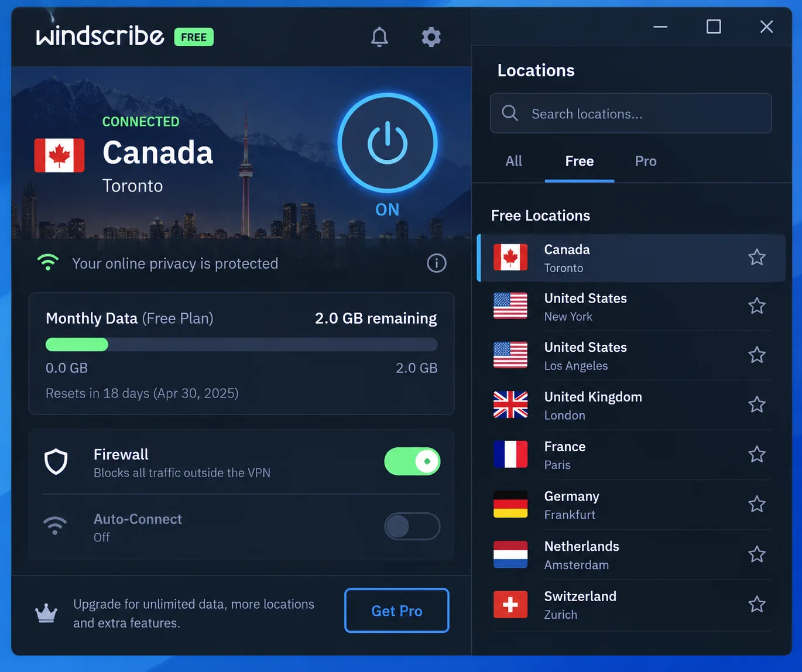
Task: Click the info icon next to privacy status
Action: [x=437, y=263]
